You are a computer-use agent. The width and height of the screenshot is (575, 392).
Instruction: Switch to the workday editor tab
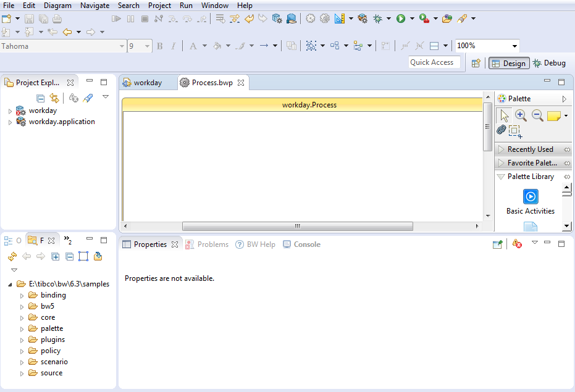coord(147,83)
